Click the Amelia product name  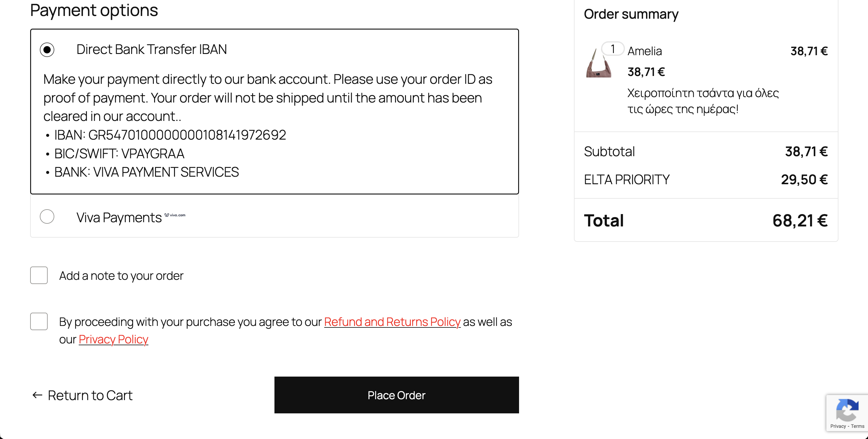[645, 51]
